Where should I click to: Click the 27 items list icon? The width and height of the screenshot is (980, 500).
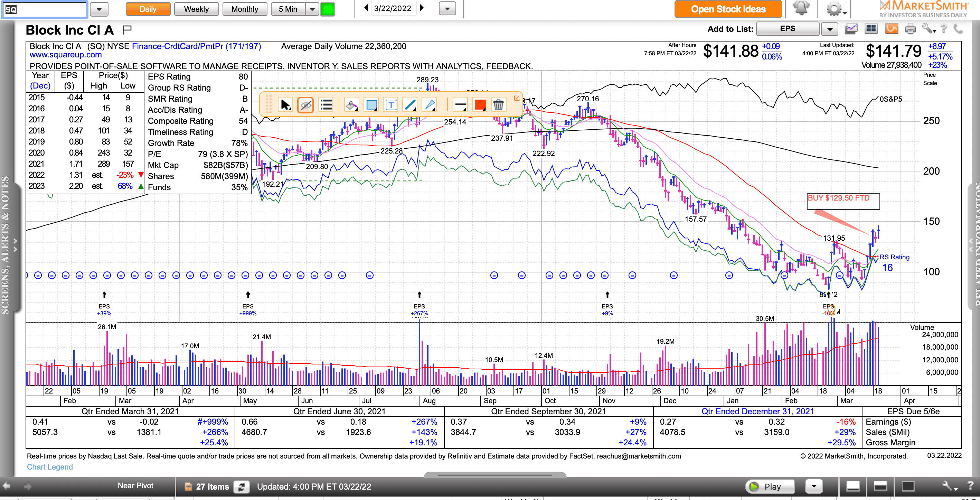(x=188, y=487)
